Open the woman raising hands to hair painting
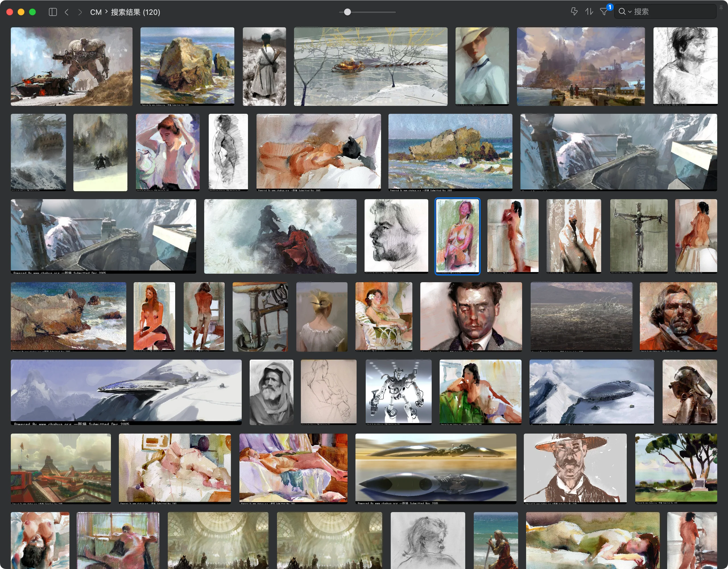Screen dimensions: 728x569 pos(168,152)
